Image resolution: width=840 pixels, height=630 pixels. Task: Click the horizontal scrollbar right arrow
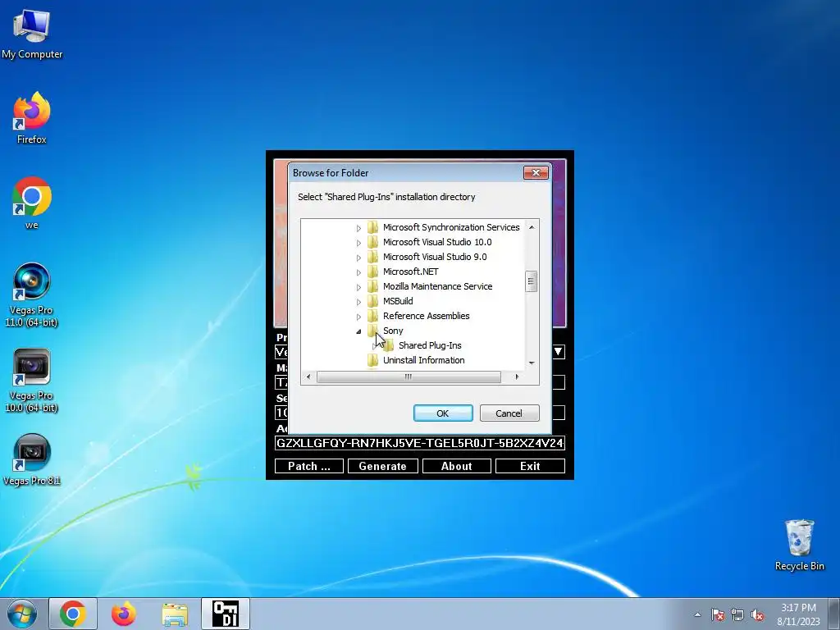click(517, 377)
